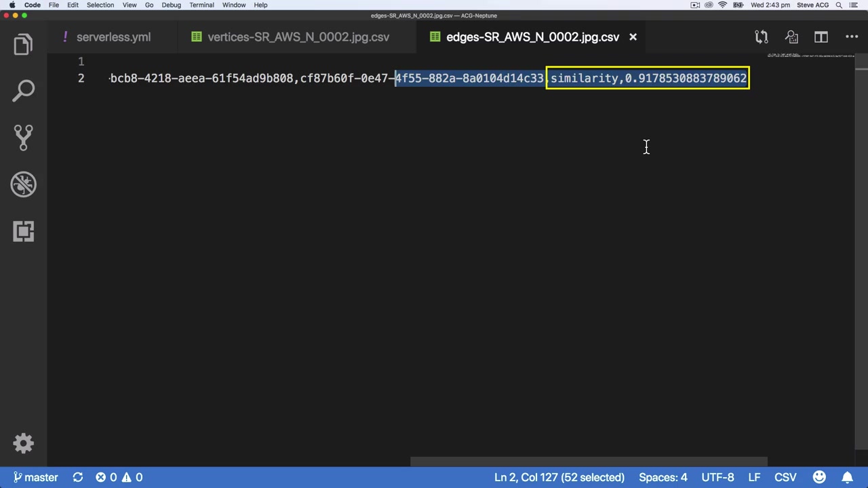Change the Spaces: 4 indentation setting
The width and height of the screenshot is (868, 488).
[x=663, y=477]
